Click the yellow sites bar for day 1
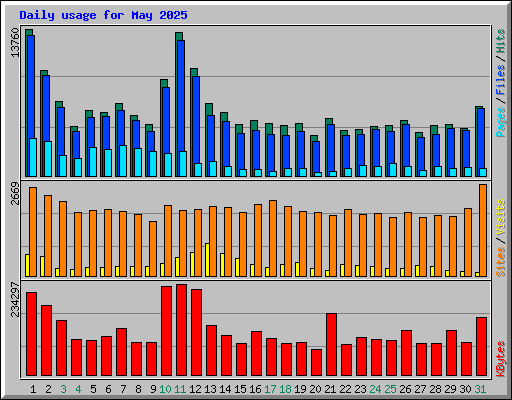The image size is (512, 400). [27, 265]
